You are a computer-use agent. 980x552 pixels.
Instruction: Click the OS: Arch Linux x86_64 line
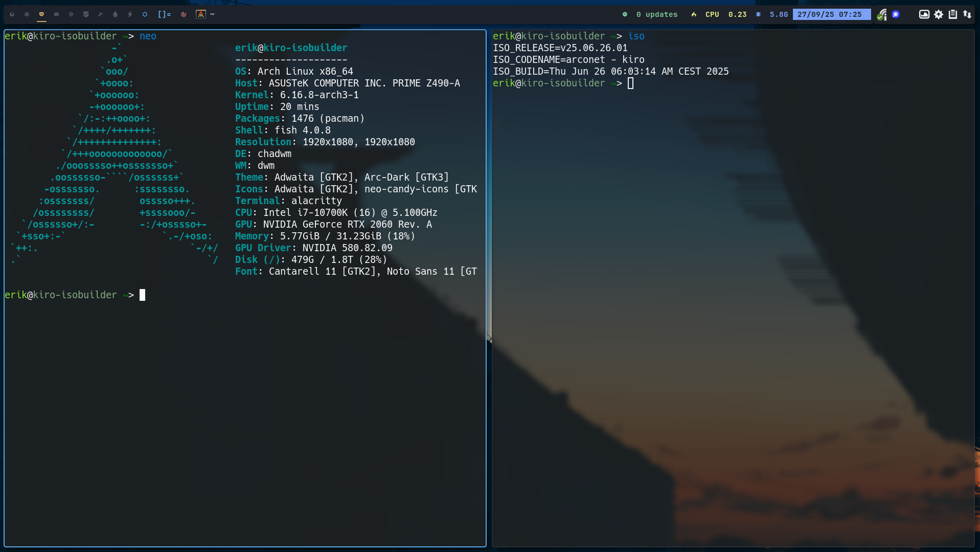pos(294,71)
